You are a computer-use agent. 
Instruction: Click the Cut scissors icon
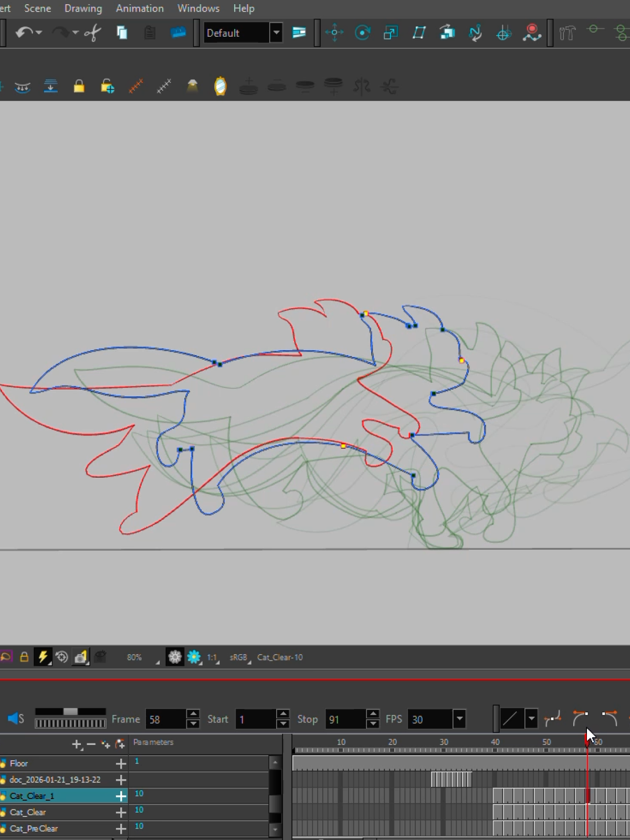(93, 33)
